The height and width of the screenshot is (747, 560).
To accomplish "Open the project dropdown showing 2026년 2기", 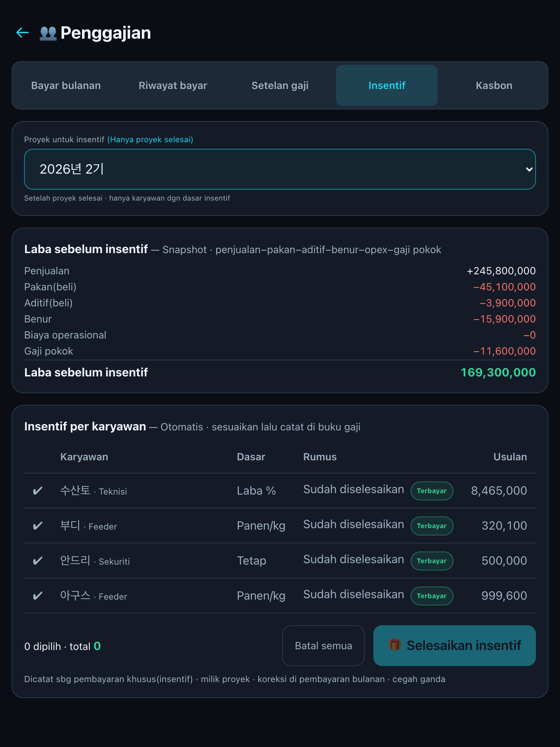I will pyautogui.click(x=280, y=169).
